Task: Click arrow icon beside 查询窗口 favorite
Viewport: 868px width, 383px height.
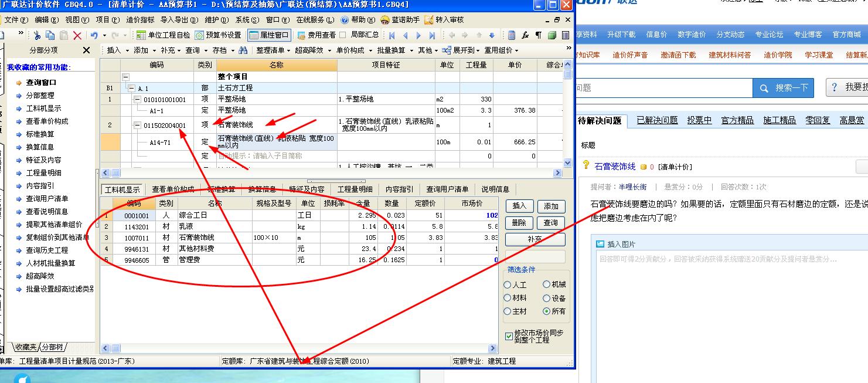Action: tap(19, 83)
